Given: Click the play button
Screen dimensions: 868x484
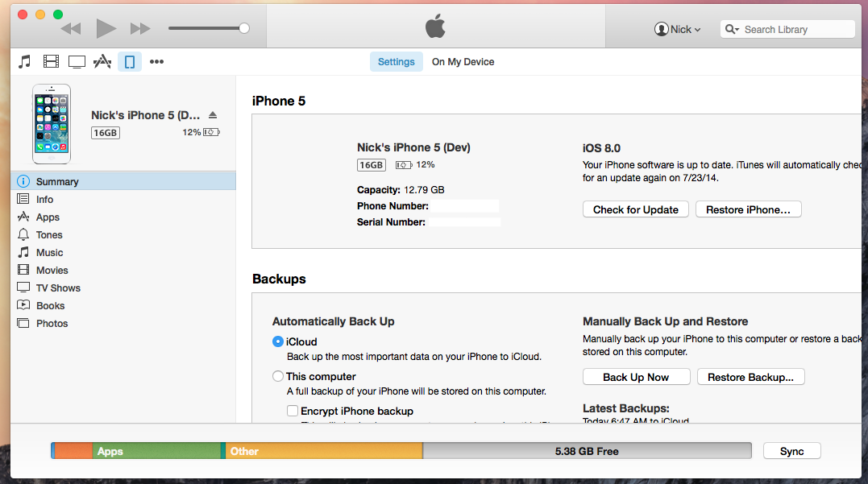Looking at the screenshot, I should point(106,28).
